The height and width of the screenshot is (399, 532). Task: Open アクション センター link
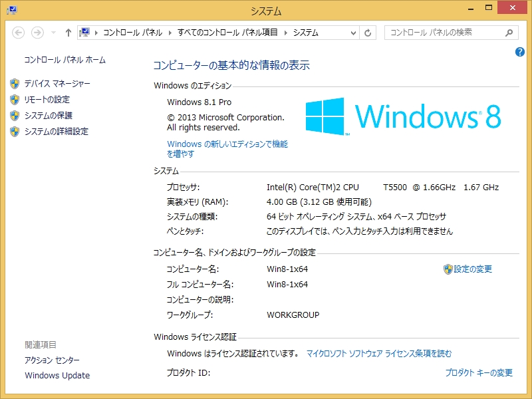[52, 360]
